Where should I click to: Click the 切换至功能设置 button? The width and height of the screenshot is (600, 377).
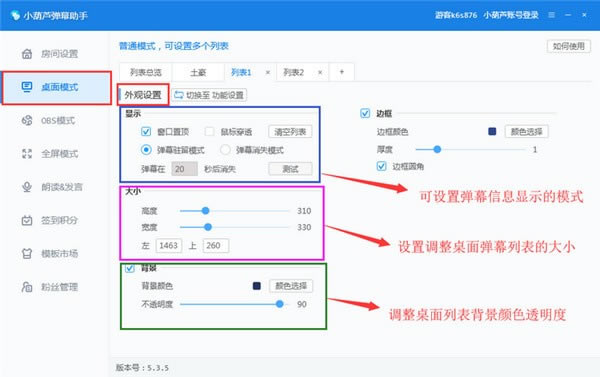click(209, 95)
